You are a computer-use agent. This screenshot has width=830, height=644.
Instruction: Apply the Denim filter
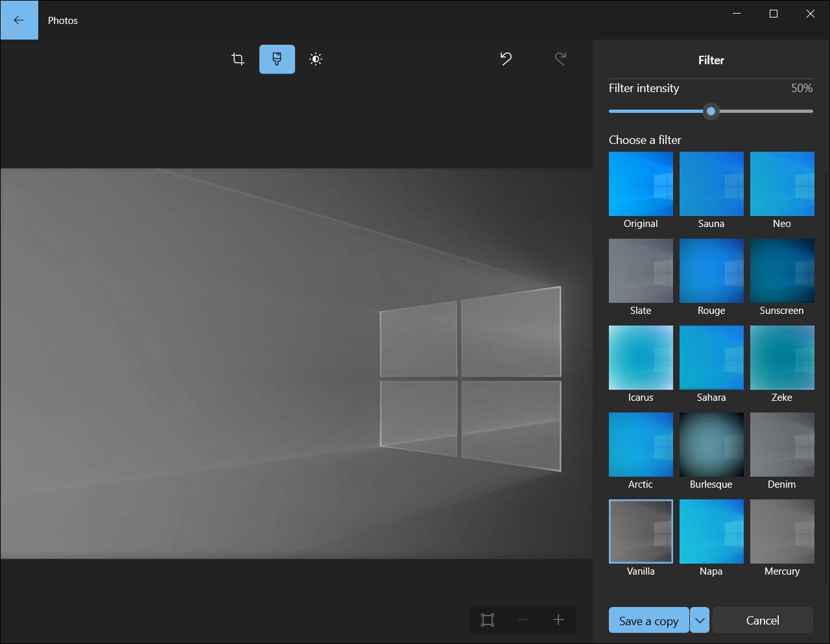tap(782, 444)
